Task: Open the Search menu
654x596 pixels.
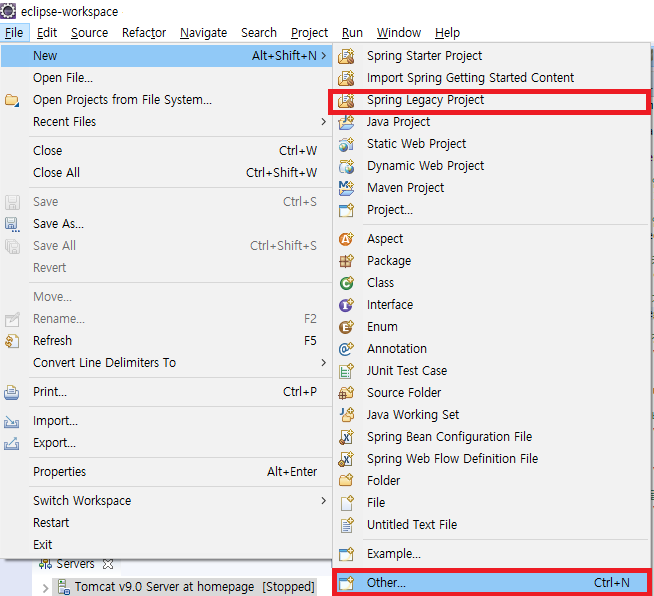Action: 259,33
